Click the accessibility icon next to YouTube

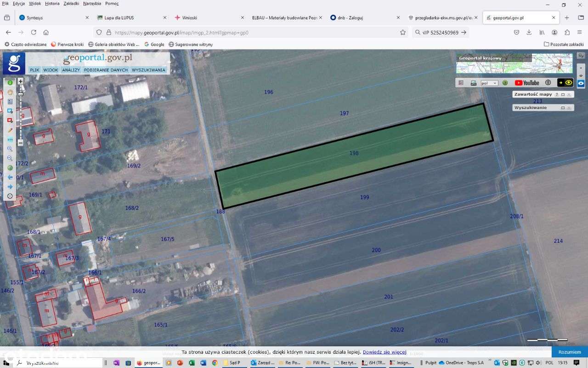(x=548, y=83)
